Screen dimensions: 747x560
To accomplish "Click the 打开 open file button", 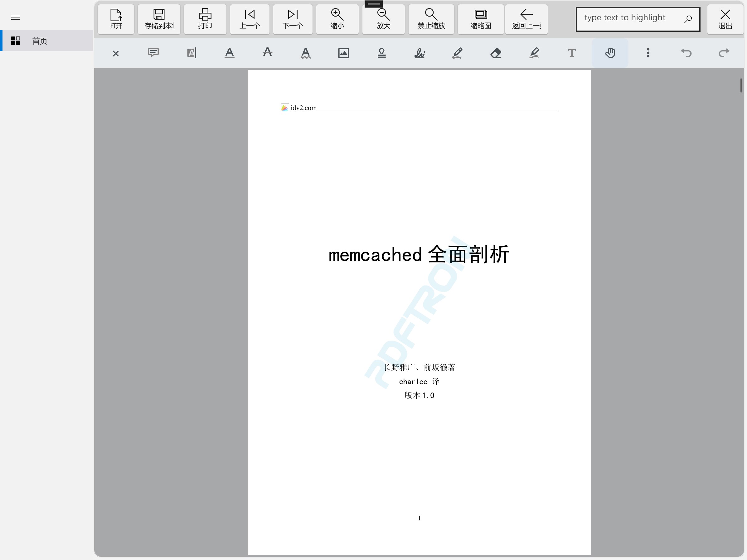I will coord(116,19).
